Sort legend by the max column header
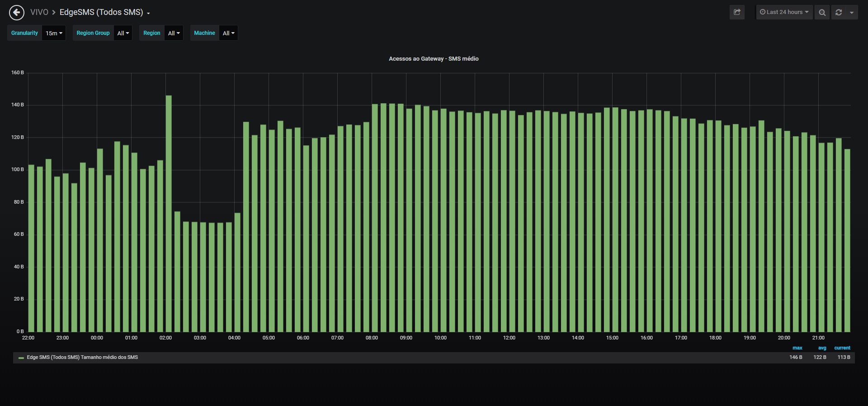Image resolution: width=868 pixels, height=406 pixels. coord(797,348)
